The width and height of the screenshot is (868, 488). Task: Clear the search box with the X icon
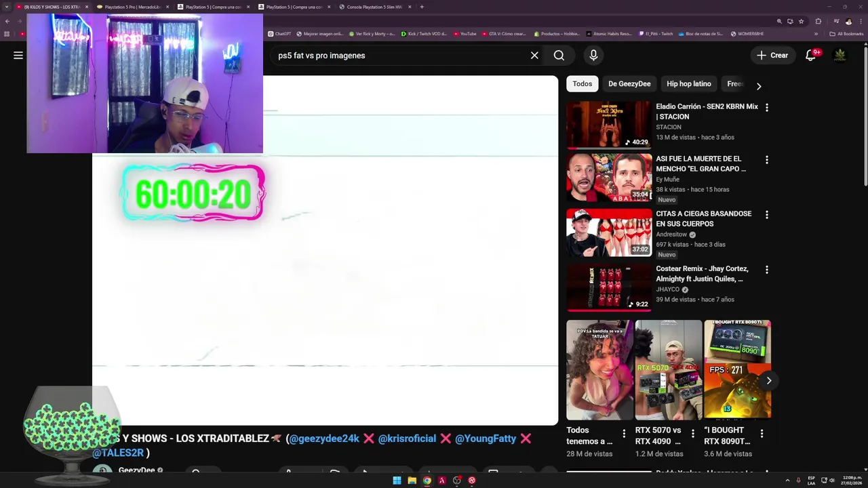pyautogui.click(x=534, y=56)
